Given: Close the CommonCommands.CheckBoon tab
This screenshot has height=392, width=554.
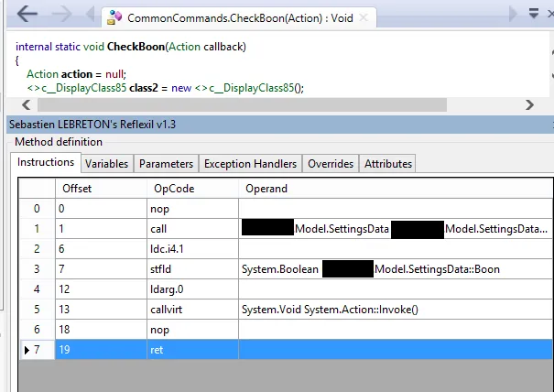Looking at the screenshot, I should tap(363, 17).
